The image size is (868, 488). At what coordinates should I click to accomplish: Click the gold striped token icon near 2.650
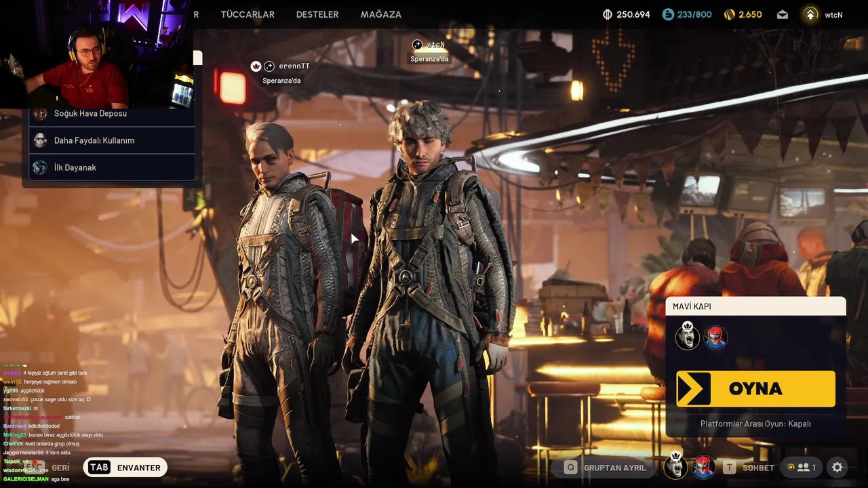click(x=730, y=14)
